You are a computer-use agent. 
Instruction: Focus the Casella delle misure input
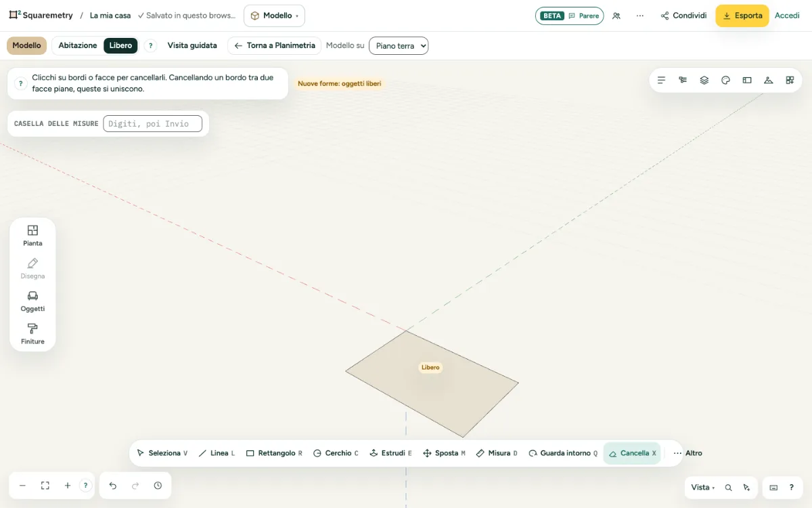(152, 123)
